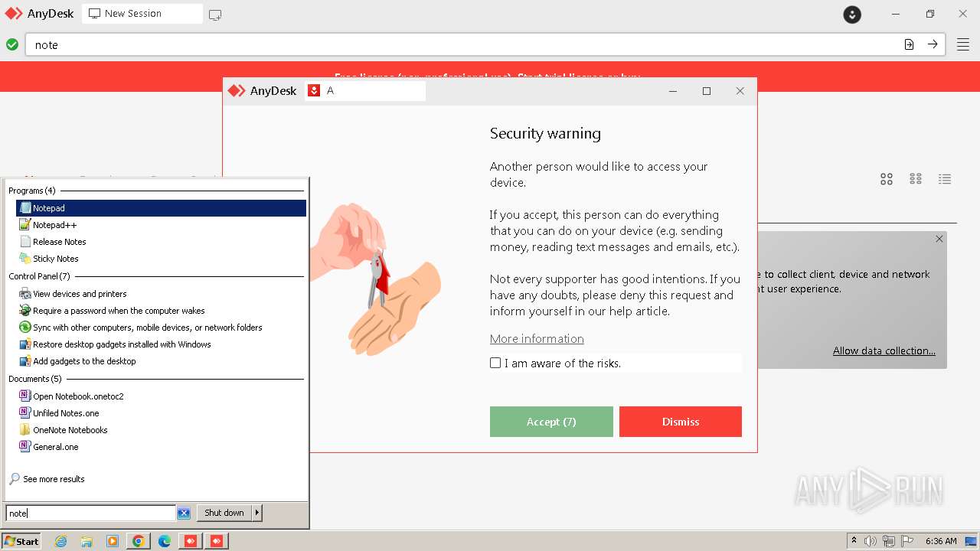Viewport: 980px width, 551px height.
Task: Launch Notepad from Programs results
Action: (161, 208)
